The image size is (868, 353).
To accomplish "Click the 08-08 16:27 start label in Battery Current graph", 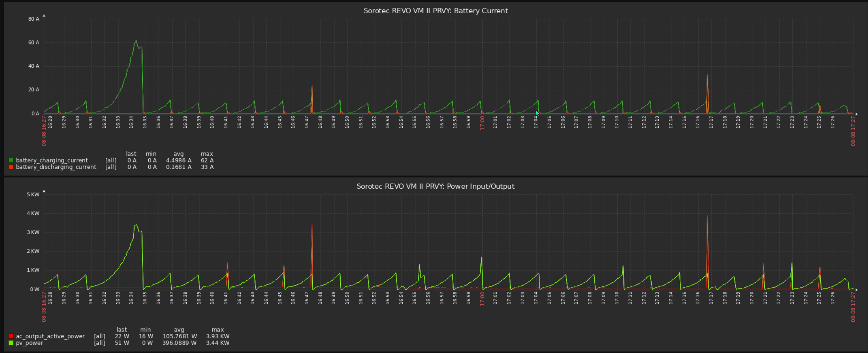I will [44, 131].
